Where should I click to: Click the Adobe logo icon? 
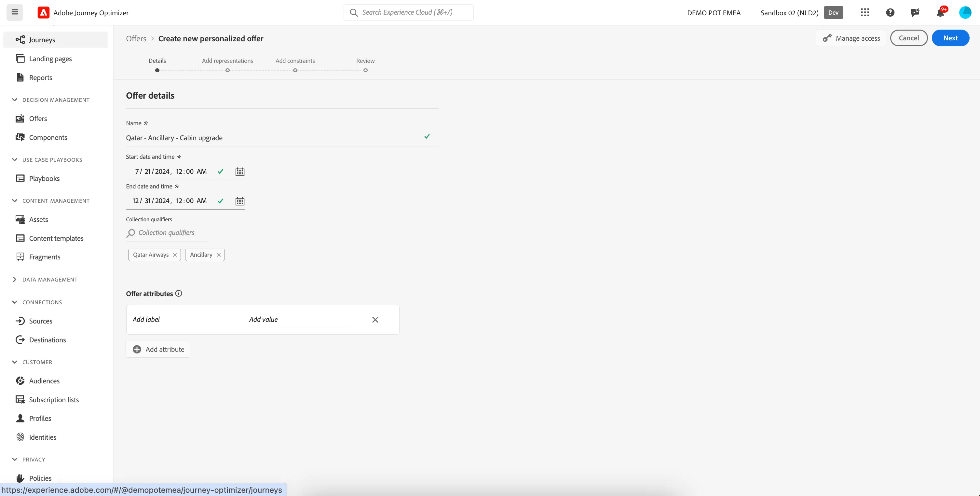click(x=43, y=13)
